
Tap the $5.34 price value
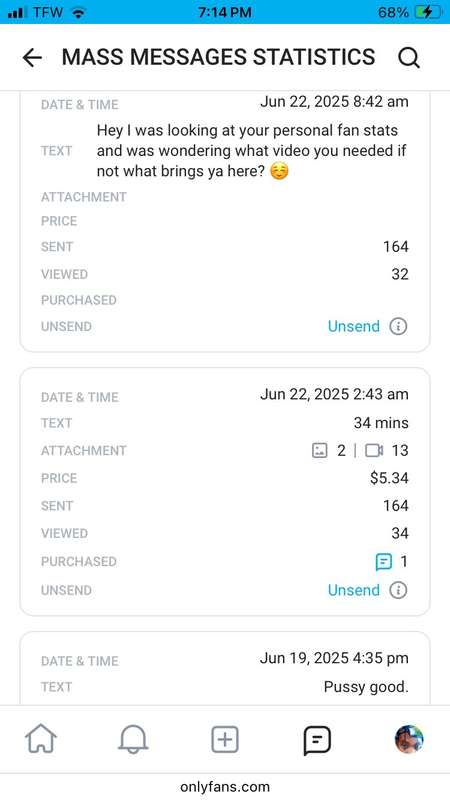389,479
